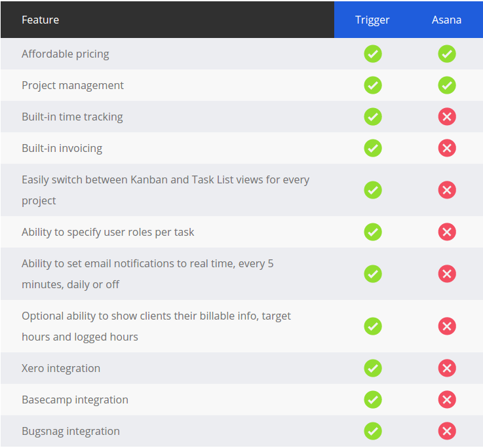
Task: Click Asana's red X for Built-in invoicing
Action: coord(447,148)
